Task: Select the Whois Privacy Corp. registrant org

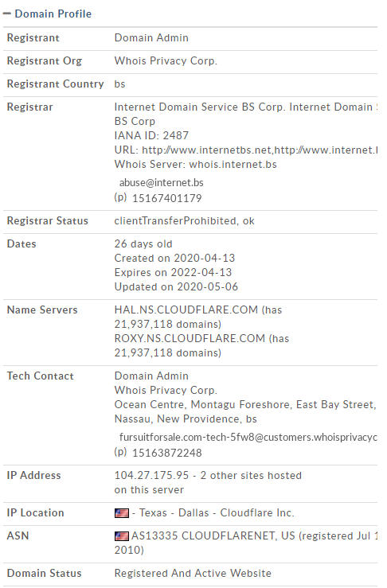Action: (x=166, y=60)
